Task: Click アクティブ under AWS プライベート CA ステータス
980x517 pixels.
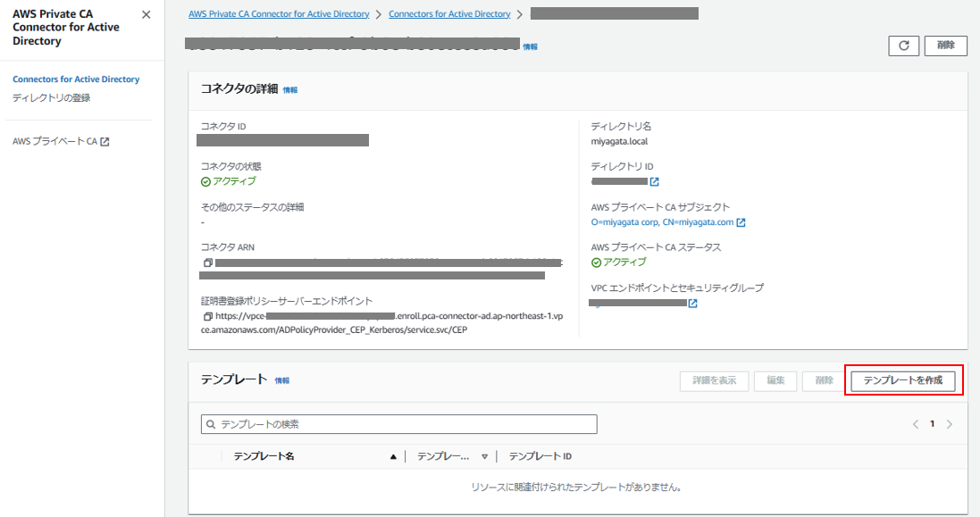Action: tap(624, 263)
